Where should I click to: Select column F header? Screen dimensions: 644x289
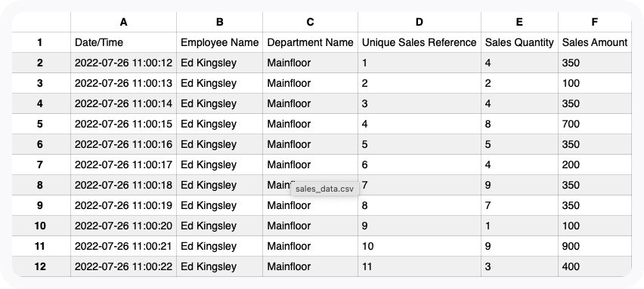coord(595,22)
